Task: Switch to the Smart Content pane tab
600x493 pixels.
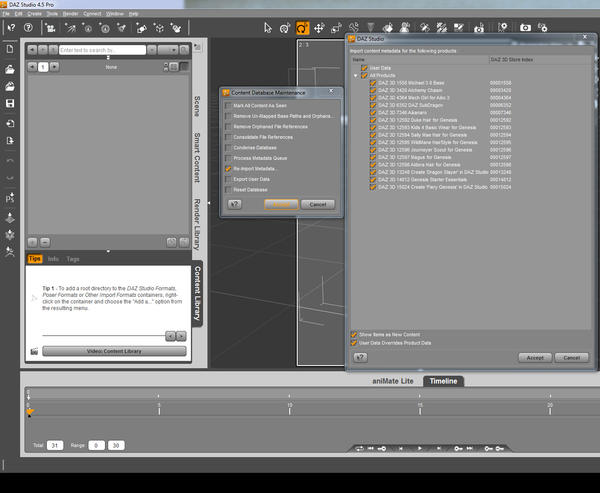Action: 197,157
